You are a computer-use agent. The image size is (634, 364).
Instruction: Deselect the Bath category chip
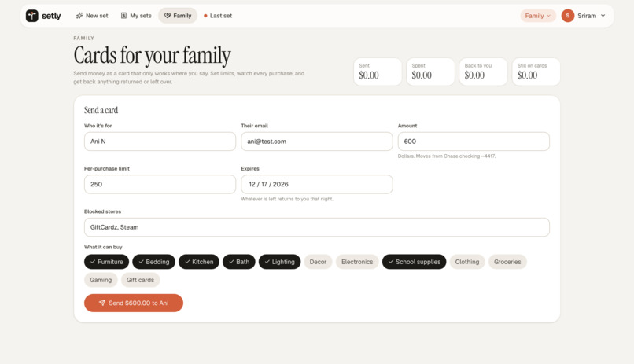click(239, 262)
